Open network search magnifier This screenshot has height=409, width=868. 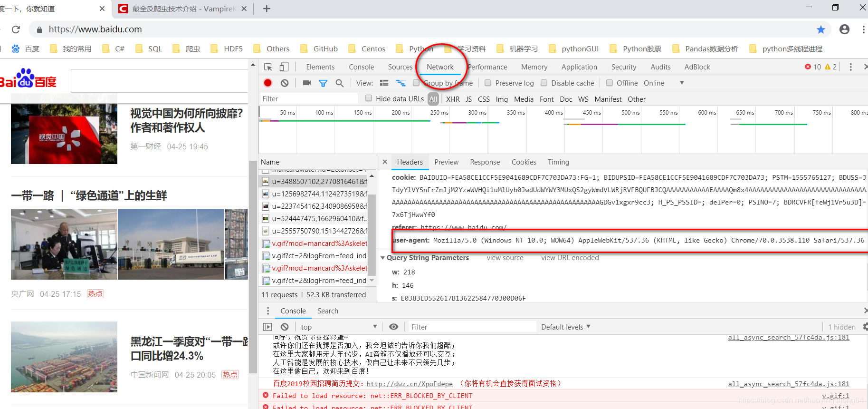(339, 83)
